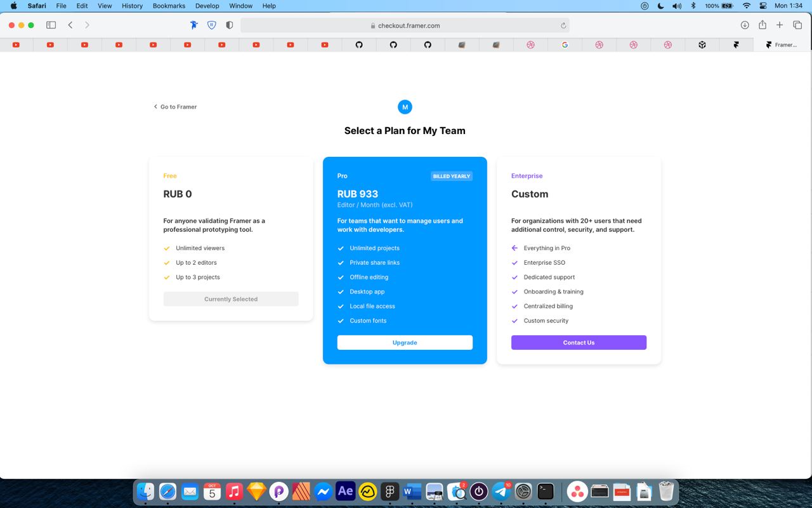Click the BILLED YEARLY badge
Image resolution: width=812 pixels, height=508 pixels.
pyautogui.click(x=452, y=176)
